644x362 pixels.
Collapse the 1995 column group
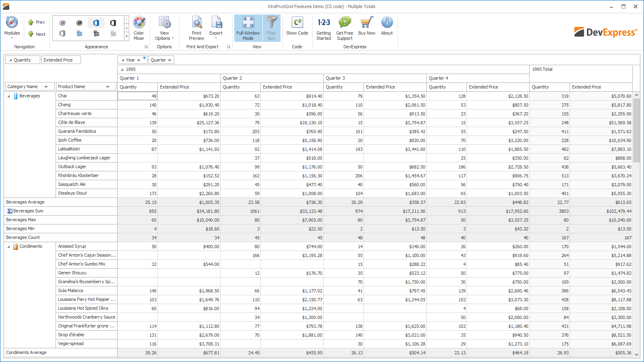click(x=121, y=69)
